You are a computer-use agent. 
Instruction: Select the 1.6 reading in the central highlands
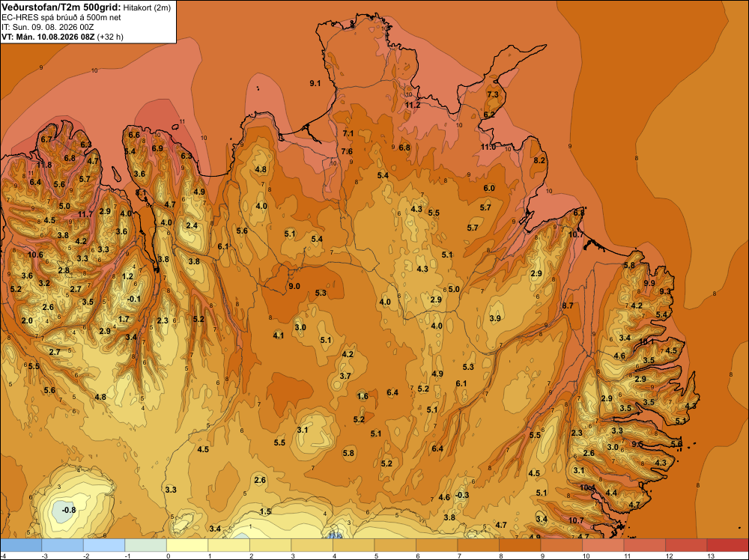[363, 396]
